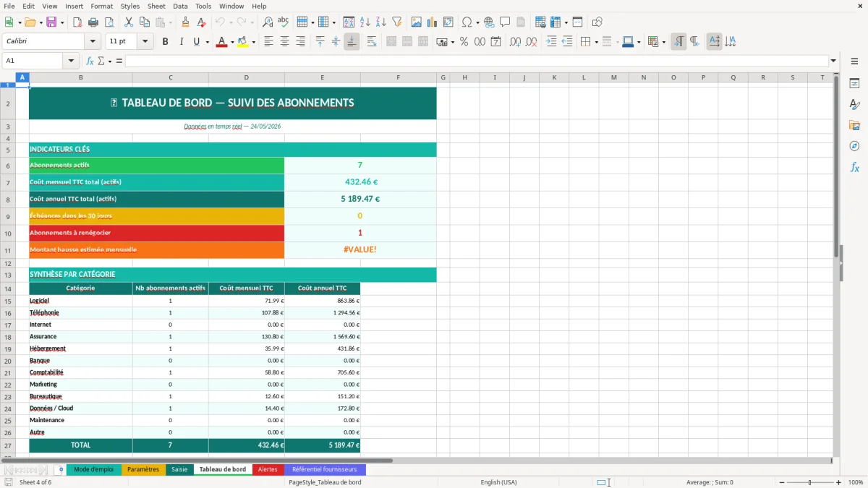Click the Print icon
This screenshot has height=488, width=868.
[93, 22]
